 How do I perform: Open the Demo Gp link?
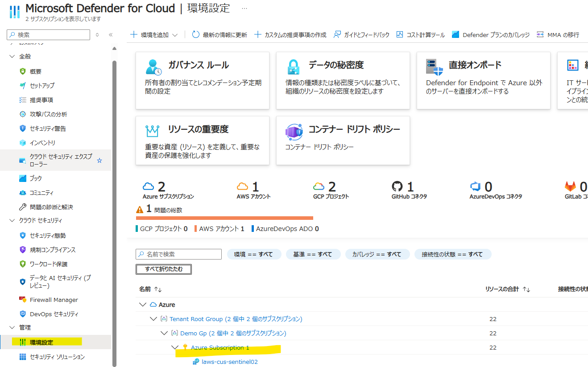pyautogui.click(x=233, y=333)
